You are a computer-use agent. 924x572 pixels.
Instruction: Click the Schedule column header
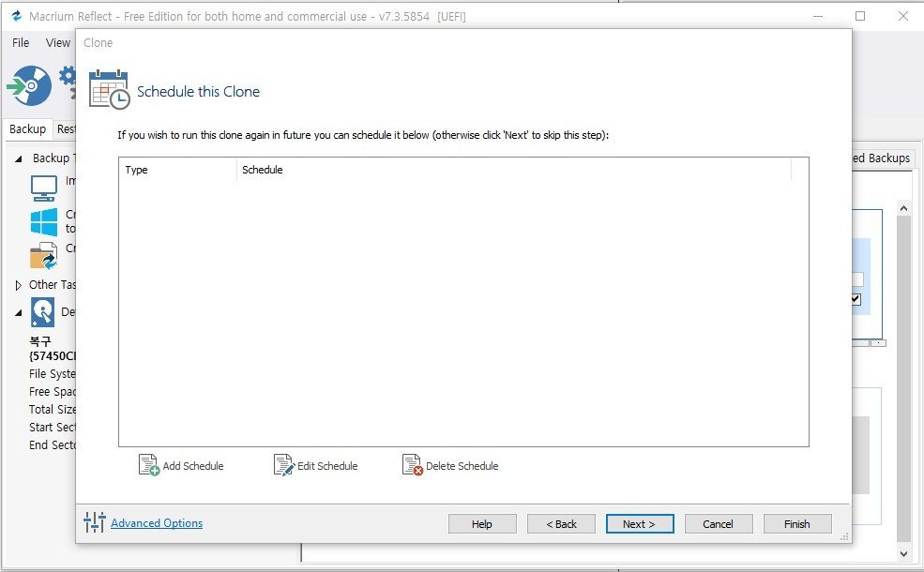tap(514, 170)
